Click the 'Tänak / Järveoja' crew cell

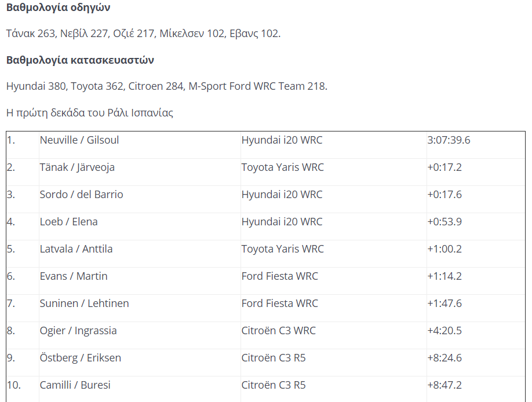pyautogui.click(x=77, y=167)
